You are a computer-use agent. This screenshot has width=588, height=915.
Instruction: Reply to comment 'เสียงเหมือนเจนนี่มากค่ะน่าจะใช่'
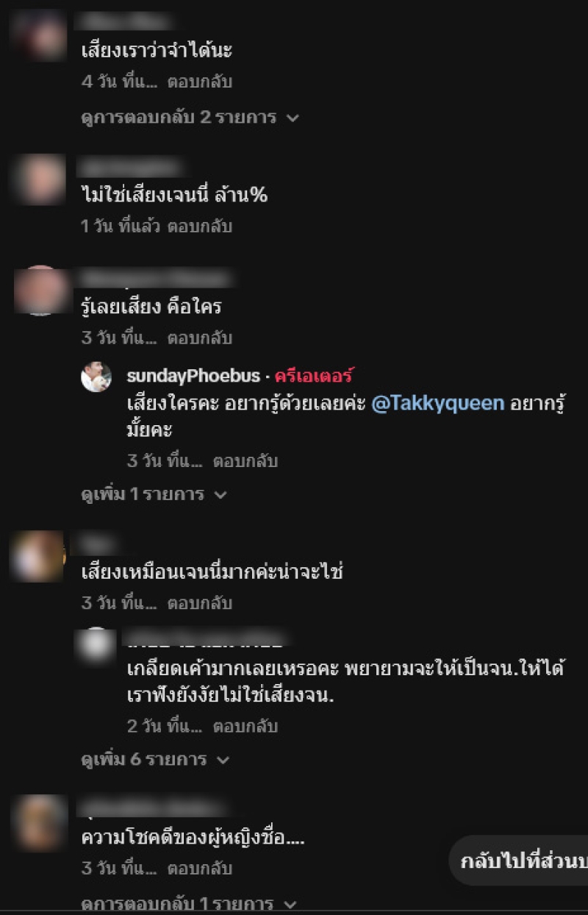click(x=200, y=603)
